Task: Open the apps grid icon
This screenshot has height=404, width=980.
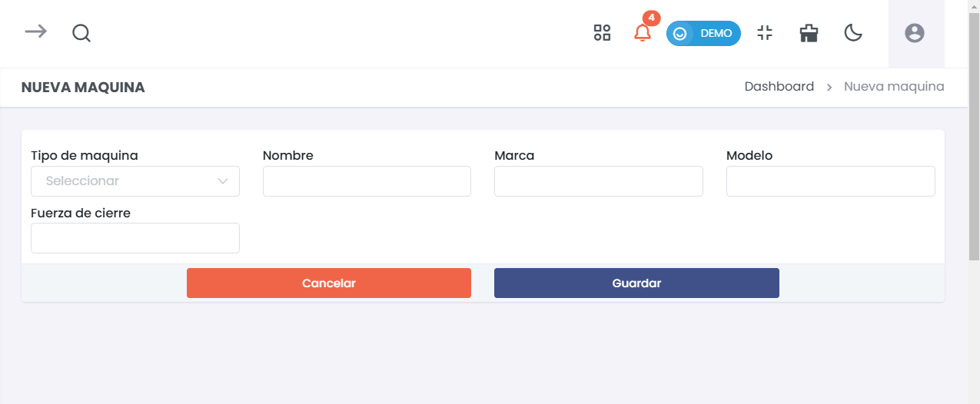Action: click(x=602, y=33)
